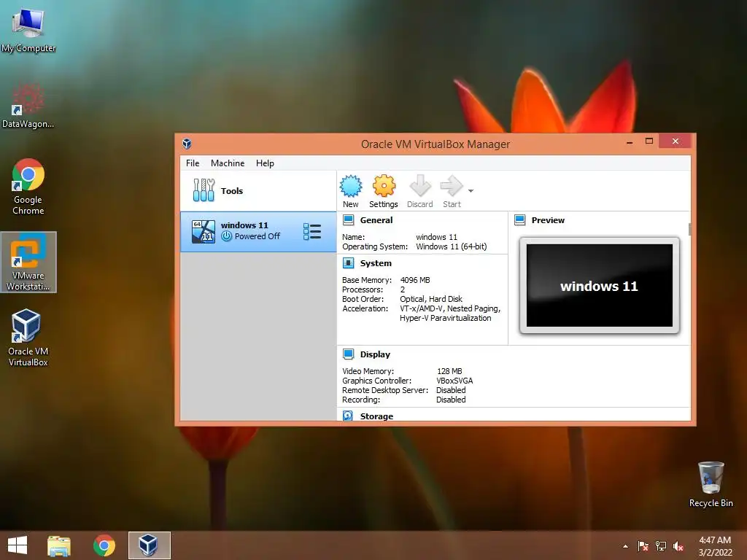Screen dimensions: 747x560
Task: Click the System section icon
Action: tap(348, 263)
